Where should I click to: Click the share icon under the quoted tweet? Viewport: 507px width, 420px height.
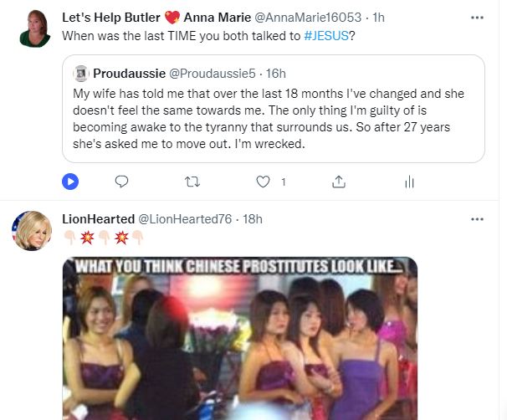(x=339, y=181)
